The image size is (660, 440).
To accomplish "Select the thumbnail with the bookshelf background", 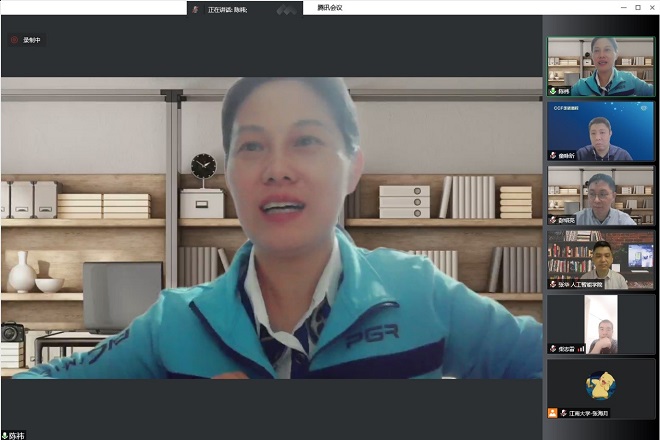I will [600, 257].
